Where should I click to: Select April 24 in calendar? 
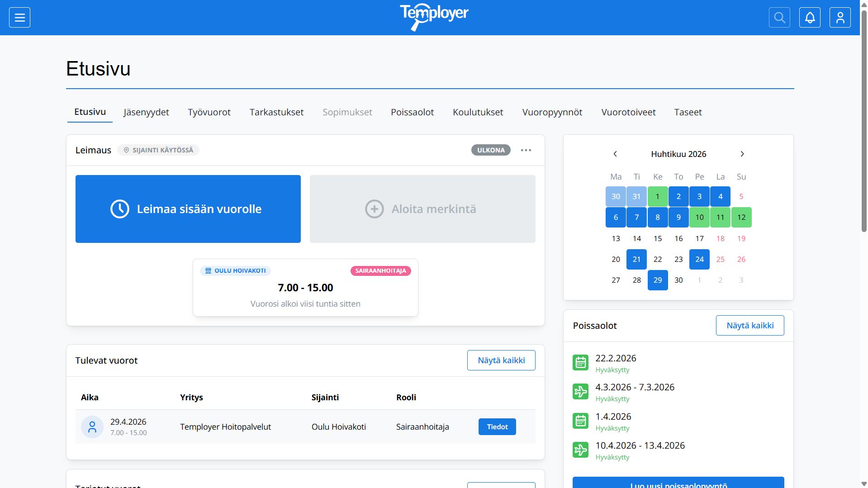point(699,260)
